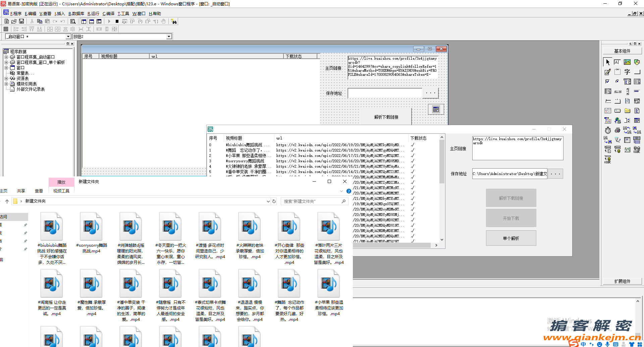The image size is (644, 347).
Task: Select the combo box component icon
Action: point(627,81)
